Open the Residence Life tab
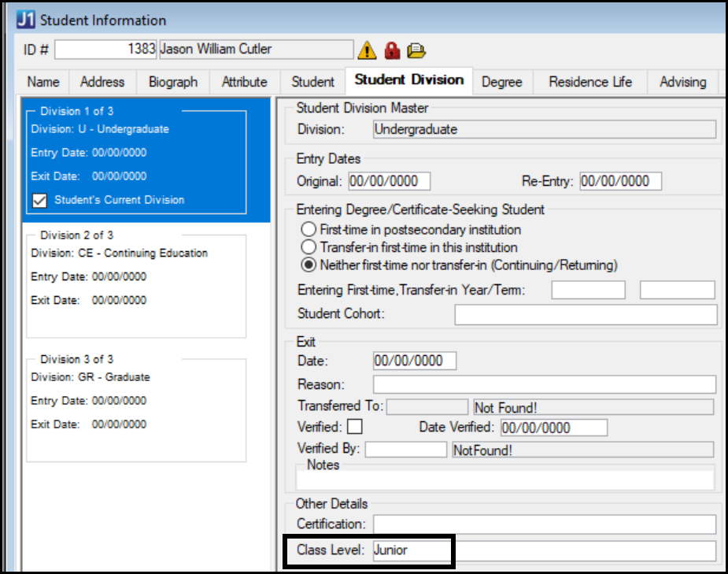This screenshot has width=728, height=574. pos(589,82)
